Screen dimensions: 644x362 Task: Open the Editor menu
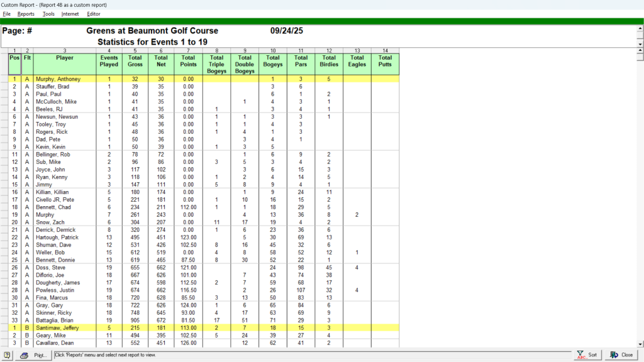tap(94, 14)
